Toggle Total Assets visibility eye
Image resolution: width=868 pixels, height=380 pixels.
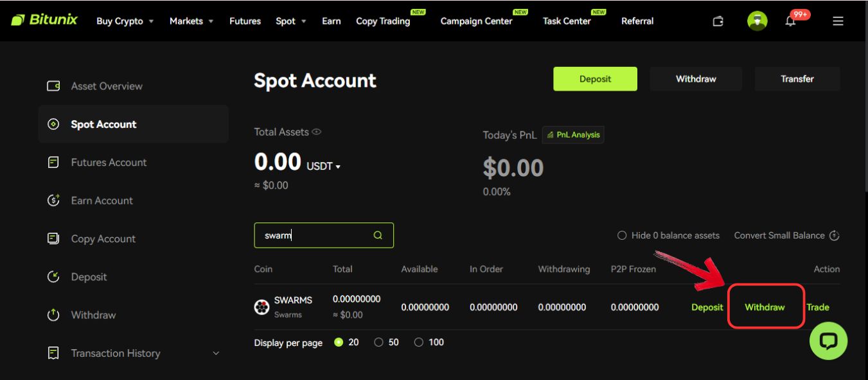tap(317, 132)
